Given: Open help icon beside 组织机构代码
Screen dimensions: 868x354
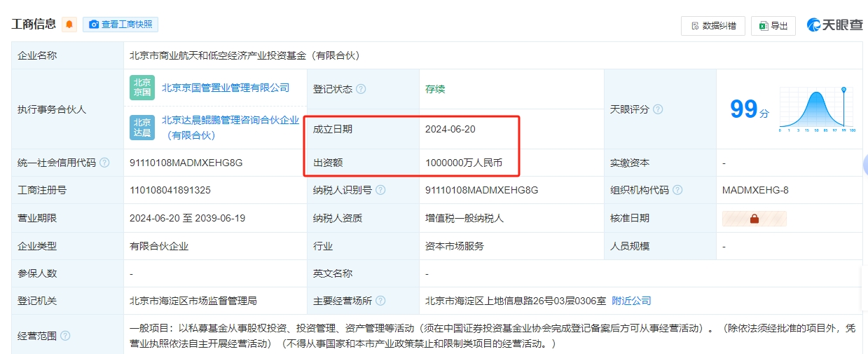Looking at the screenshot, I should 677,190.
